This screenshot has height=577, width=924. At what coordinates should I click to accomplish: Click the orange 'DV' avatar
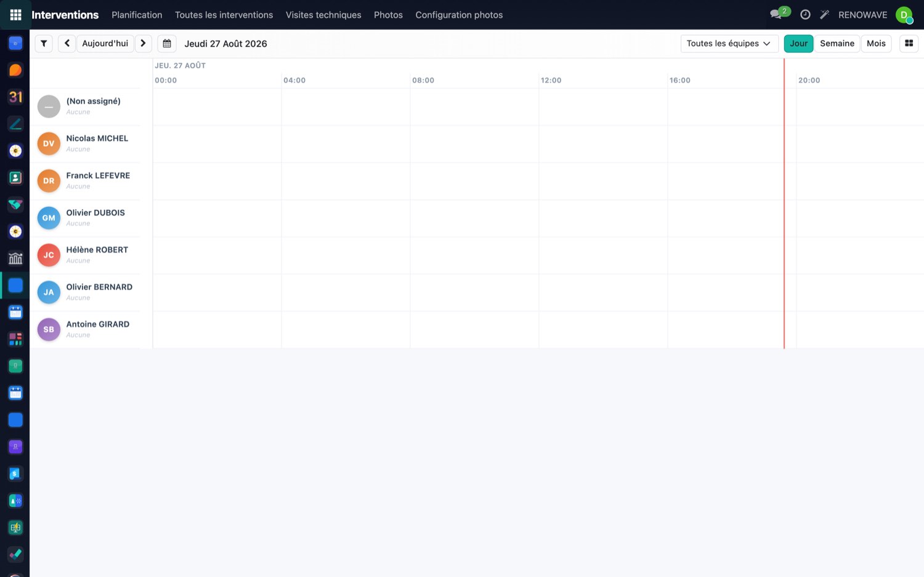point(49,143)
